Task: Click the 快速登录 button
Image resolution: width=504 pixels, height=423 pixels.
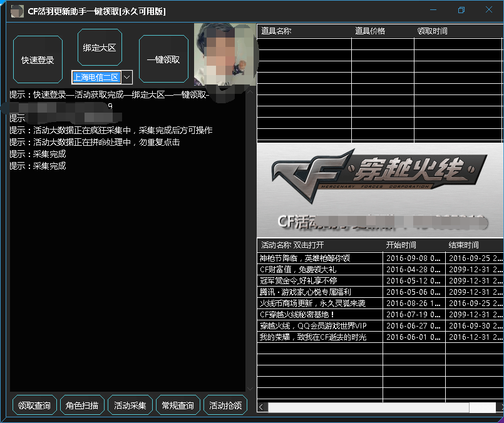Action: [38, 59]
